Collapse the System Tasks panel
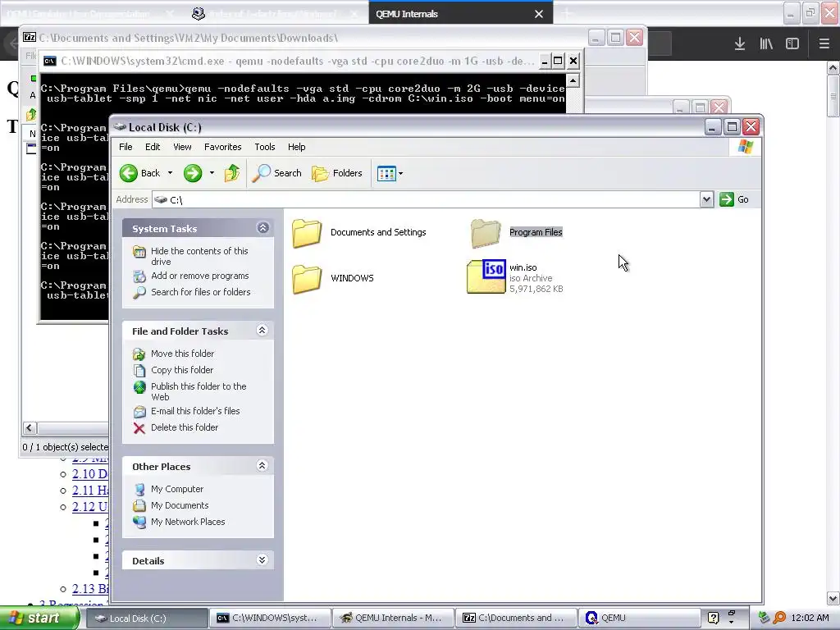Screen dimensions: 840x630 [262, 228]
